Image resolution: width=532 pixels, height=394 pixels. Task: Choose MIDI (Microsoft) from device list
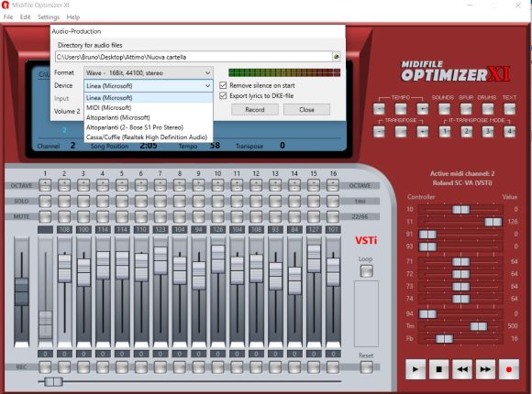click(x=149, y=107)
